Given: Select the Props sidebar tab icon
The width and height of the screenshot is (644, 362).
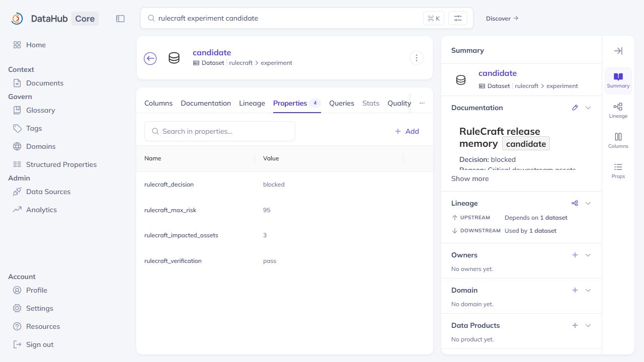Looking at the screenshot, I should (x=618, y=171).
